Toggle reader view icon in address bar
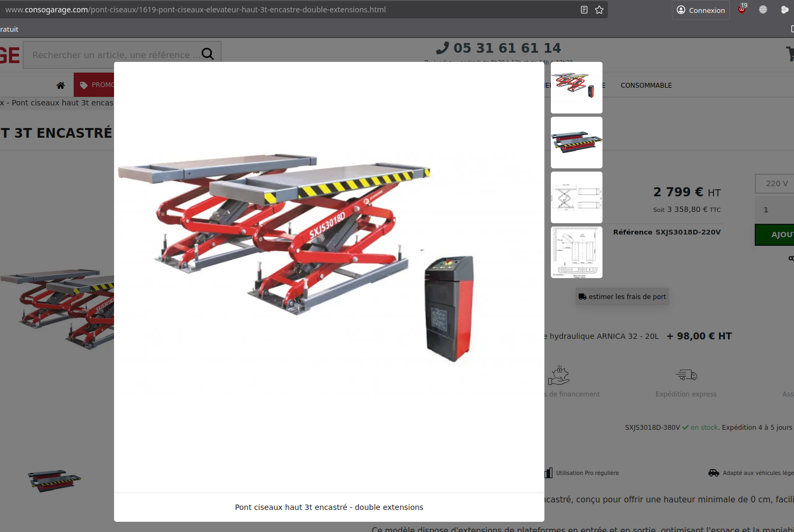 [x=584, y=10]
